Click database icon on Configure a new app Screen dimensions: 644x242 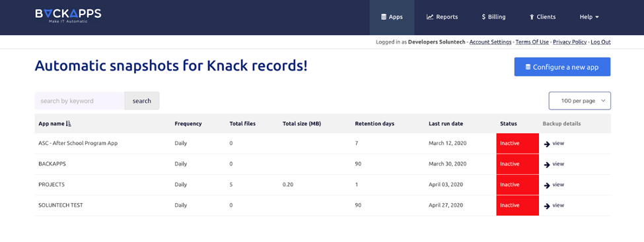click(528, 67)
